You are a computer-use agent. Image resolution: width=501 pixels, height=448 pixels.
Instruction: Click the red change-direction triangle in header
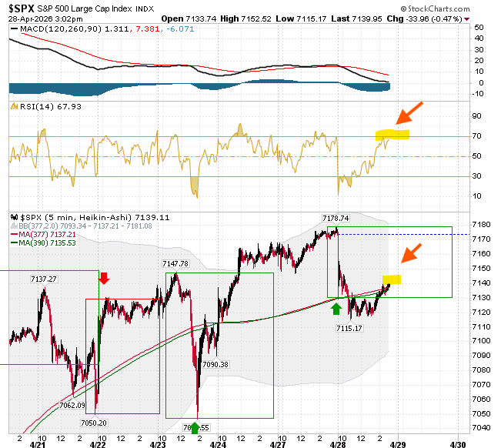[467, 19]
